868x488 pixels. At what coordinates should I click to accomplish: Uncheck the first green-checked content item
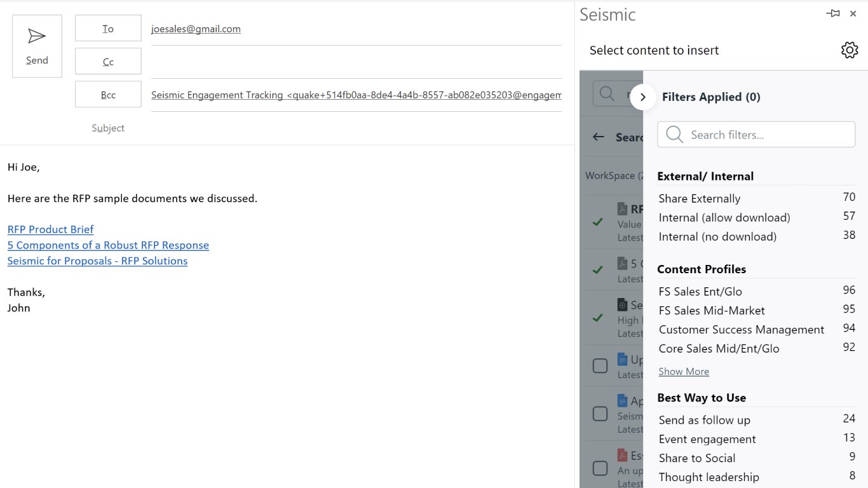tap(598, 222)
